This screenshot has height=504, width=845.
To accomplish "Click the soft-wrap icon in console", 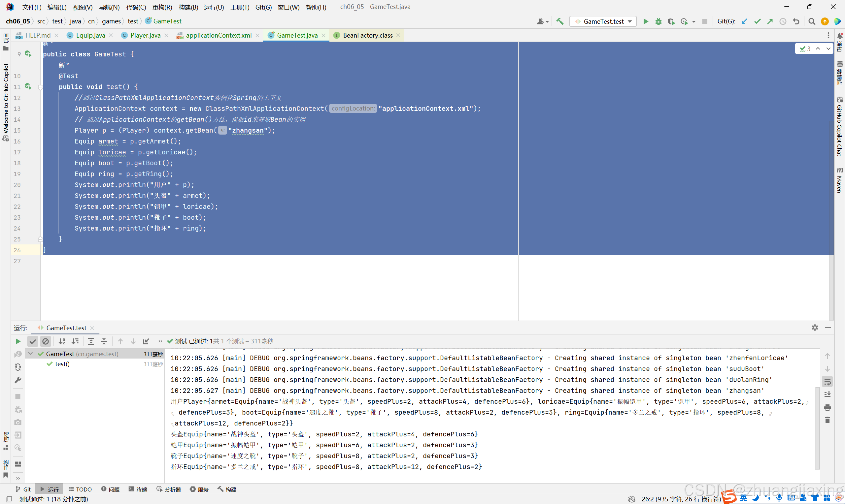I will (x=827, y=382).
